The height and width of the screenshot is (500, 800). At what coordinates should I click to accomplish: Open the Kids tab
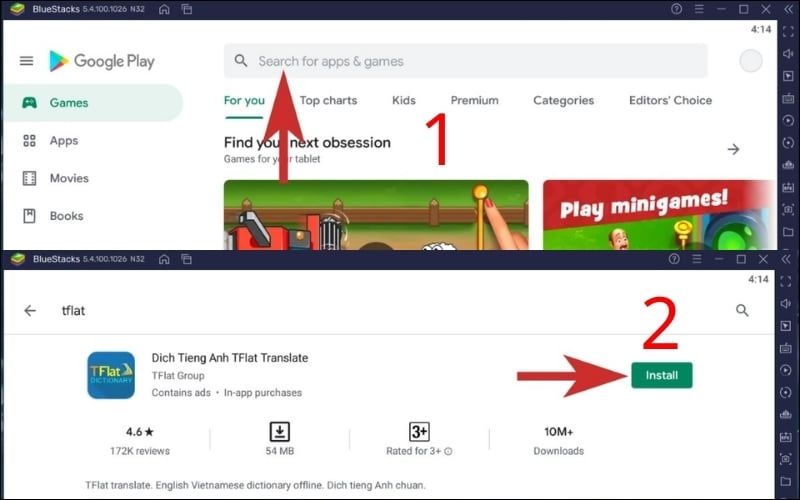[404, 101]
